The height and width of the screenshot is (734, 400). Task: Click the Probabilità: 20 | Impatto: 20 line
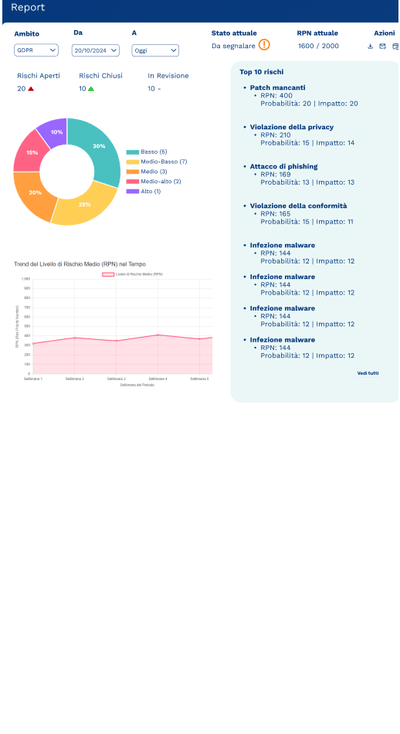pos(309,103)
